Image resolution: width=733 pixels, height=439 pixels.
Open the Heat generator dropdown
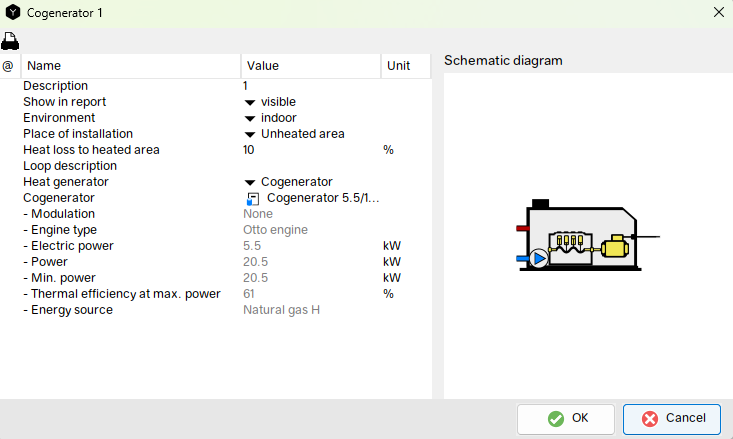click(x=250, y=182)
